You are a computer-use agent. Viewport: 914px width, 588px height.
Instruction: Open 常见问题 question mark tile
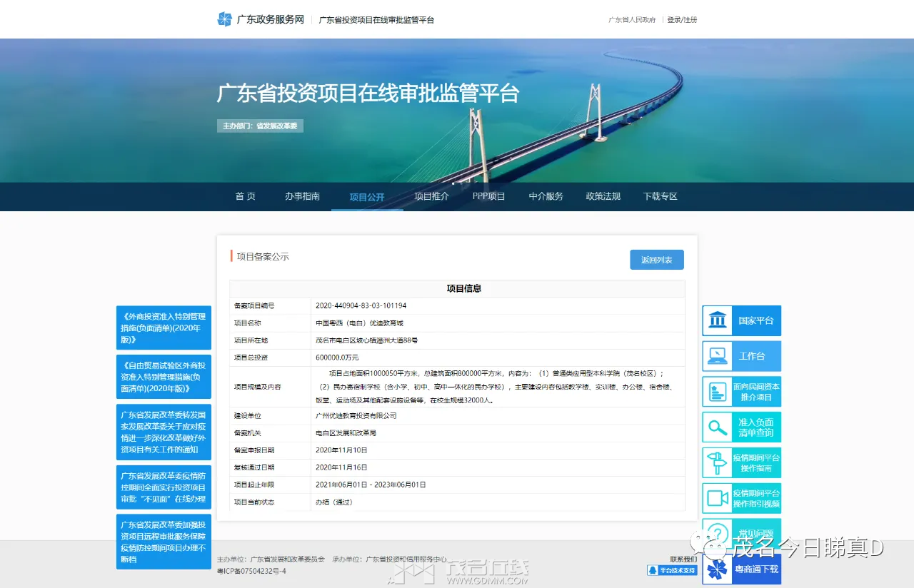[742, 533]
